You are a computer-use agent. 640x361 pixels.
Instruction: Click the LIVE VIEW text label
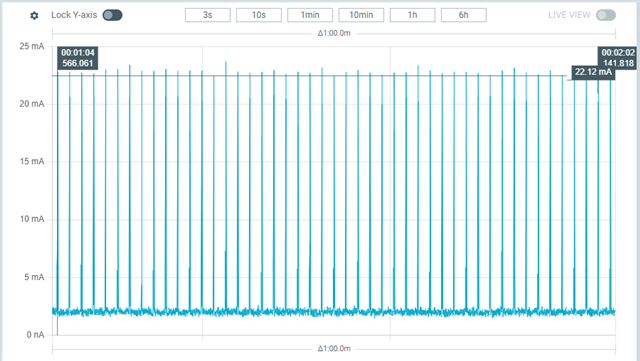569,15
